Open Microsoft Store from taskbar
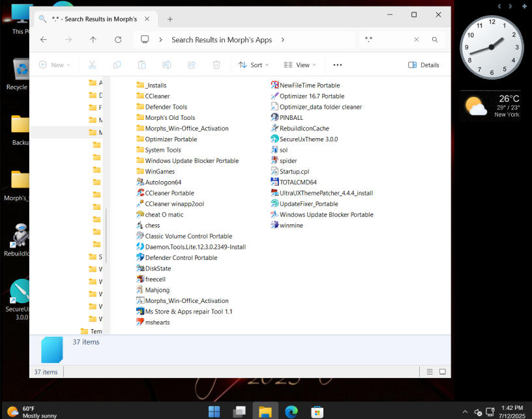The width and height of the screenshot is (532, 419). point(317,412)
